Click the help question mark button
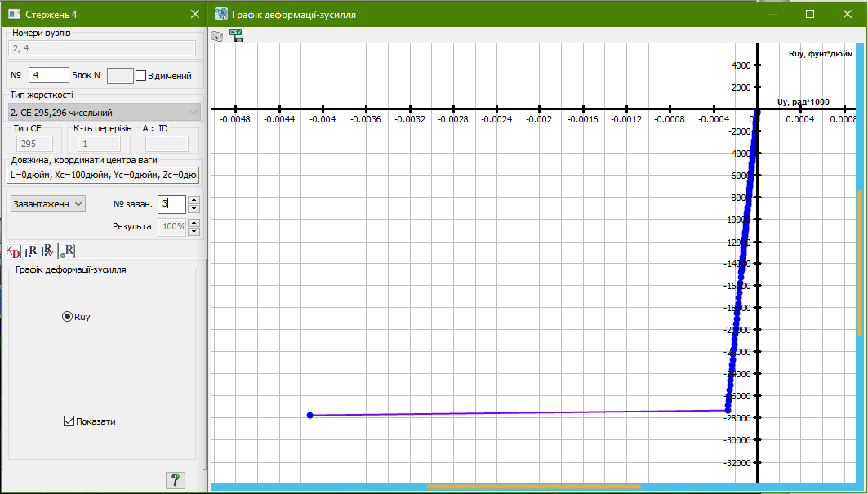This screenshot has height=494, width=868. (x=176, y=480)
